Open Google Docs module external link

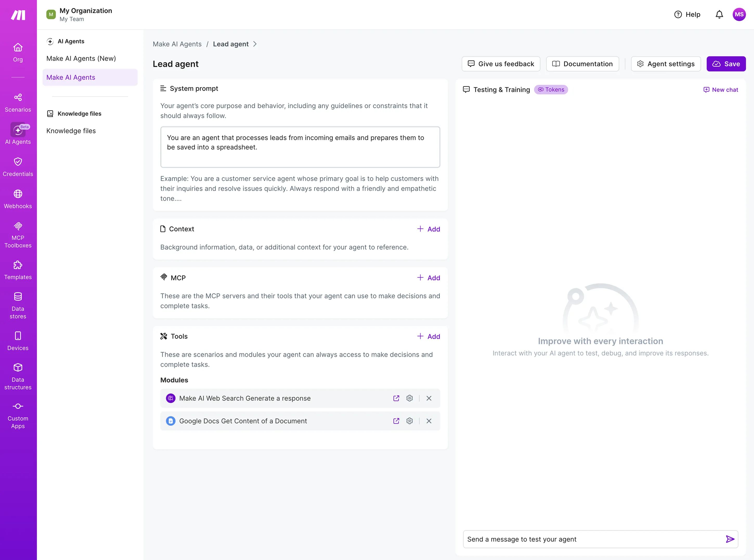click(396, 421)
